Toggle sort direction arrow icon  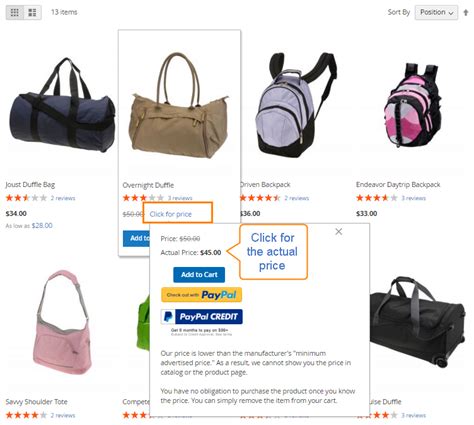pos(466,13)
